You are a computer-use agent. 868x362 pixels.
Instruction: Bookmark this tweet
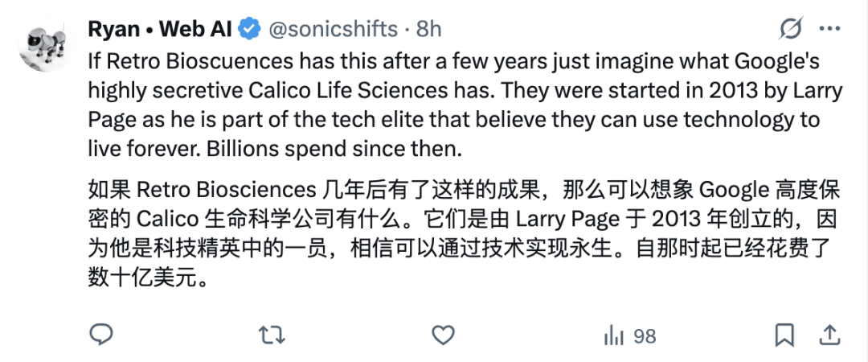click(x=784, y=334)
